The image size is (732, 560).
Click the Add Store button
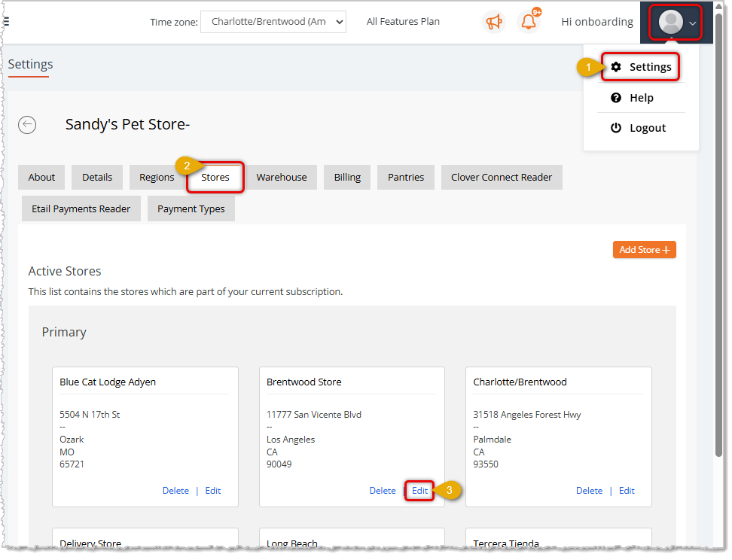tap(644, 250)
